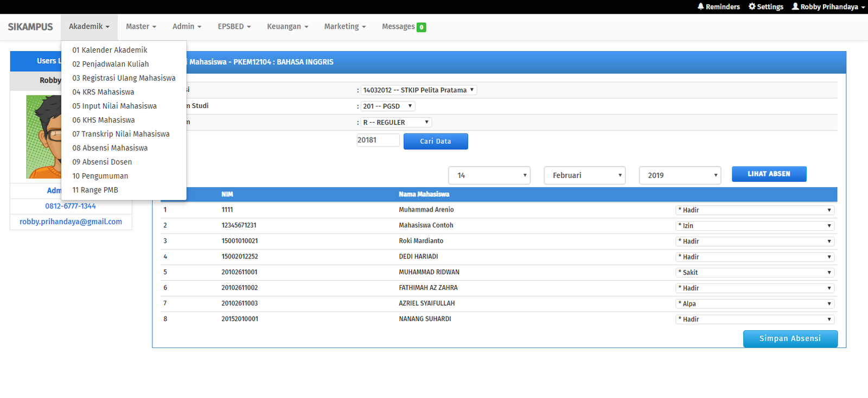Open Settings gear in top bar
The width and height of the screenshot is (868, 398).
pyautogui.click(x=752, y=7)
